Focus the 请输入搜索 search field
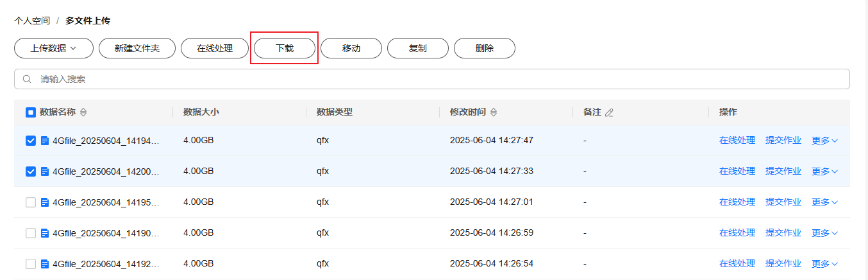Image resolution: width=868 pixels, height=280 pixels. (x=432, y=79)
